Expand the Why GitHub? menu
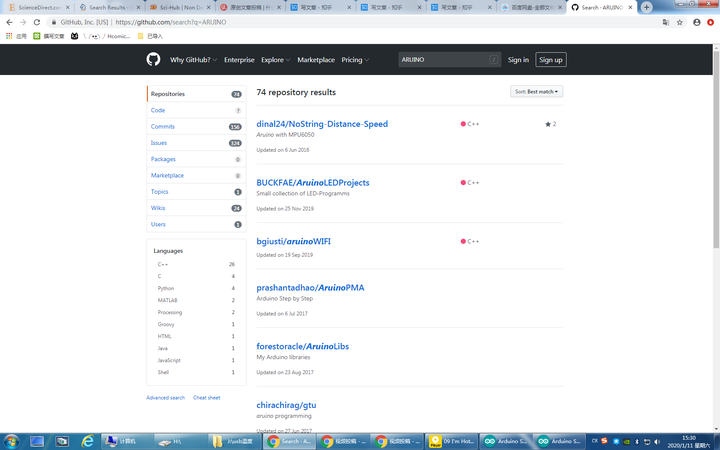The height and width of the screenshot is (450, 720). (193, 60)
